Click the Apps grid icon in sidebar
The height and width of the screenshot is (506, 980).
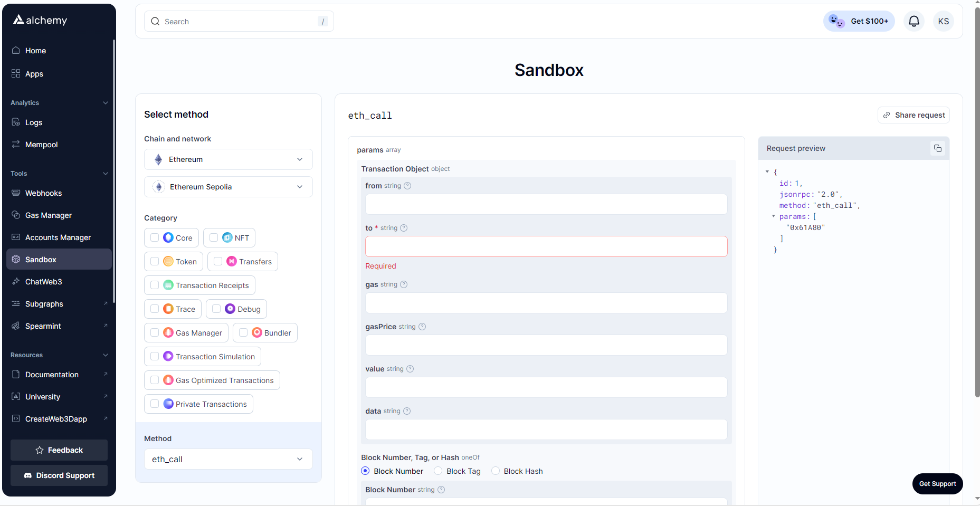(x=16, y=74)
